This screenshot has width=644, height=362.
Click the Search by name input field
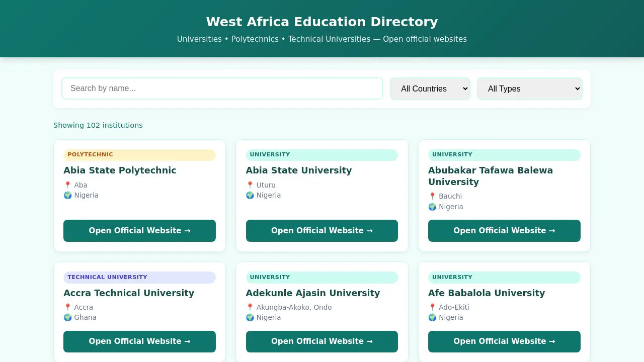222,88
